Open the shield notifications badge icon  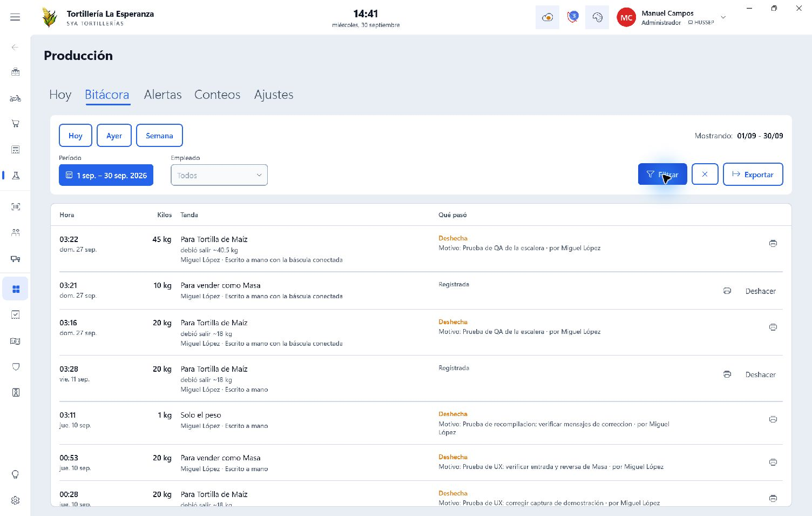tap(572, 17)
